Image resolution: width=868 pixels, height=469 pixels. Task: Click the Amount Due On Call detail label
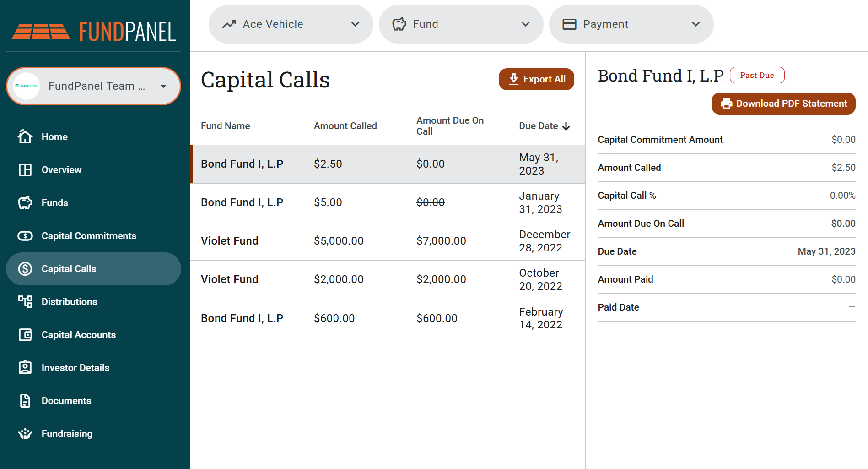tap(641, 224)
